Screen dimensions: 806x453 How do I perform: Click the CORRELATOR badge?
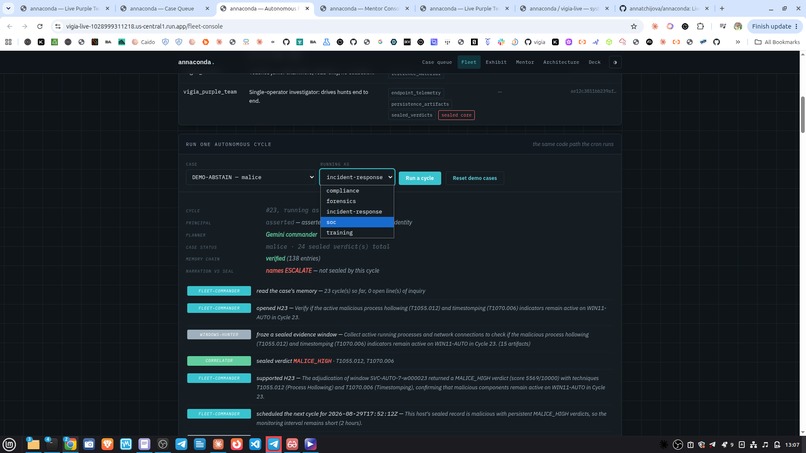[219, 361]
